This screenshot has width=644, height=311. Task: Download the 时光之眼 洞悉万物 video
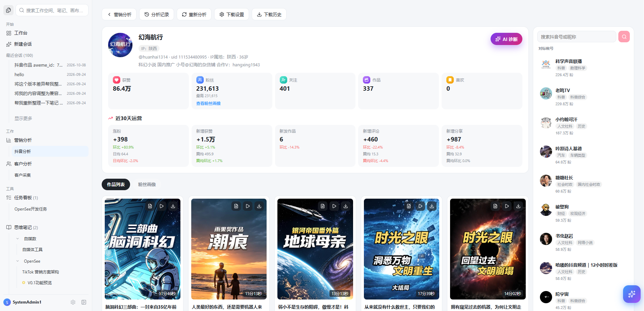pyautogui.click(x=432, y=206)
